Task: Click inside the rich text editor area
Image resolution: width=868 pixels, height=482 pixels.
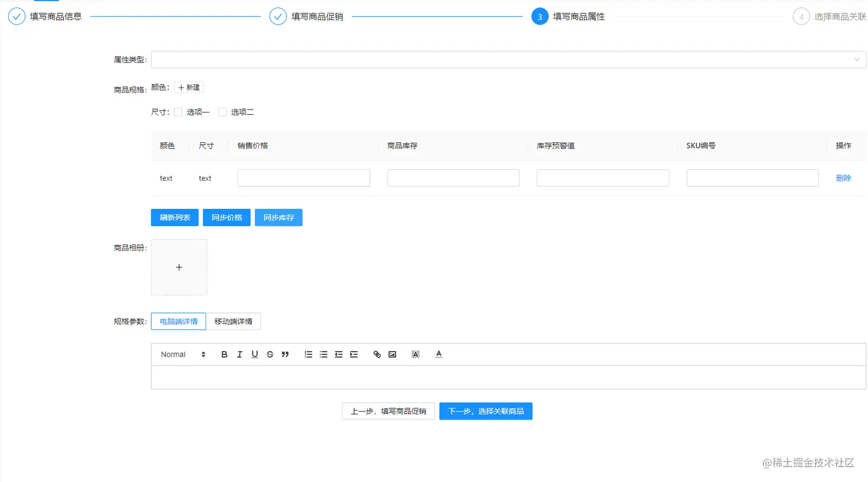Action: pyautogui.click(x=509, y=378)
